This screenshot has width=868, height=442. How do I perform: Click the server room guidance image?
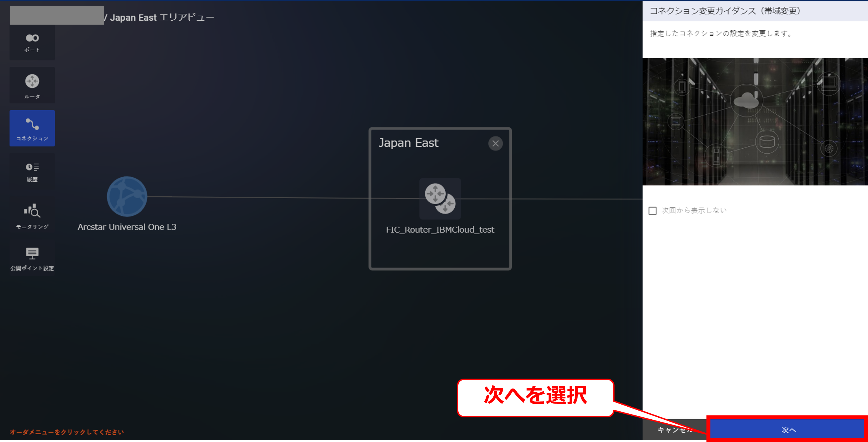click(x=755, y=121)
